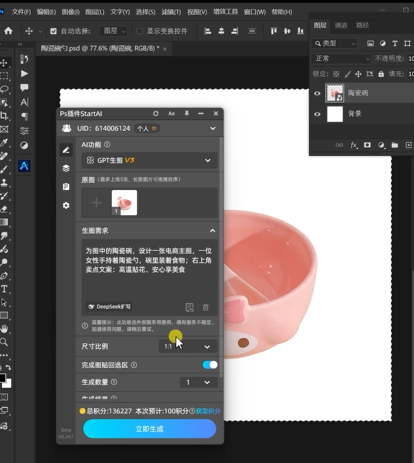This screenshot has height=463, width=414.
Task: Open the StartAI plugin panel icon
Action: (24, 165)
